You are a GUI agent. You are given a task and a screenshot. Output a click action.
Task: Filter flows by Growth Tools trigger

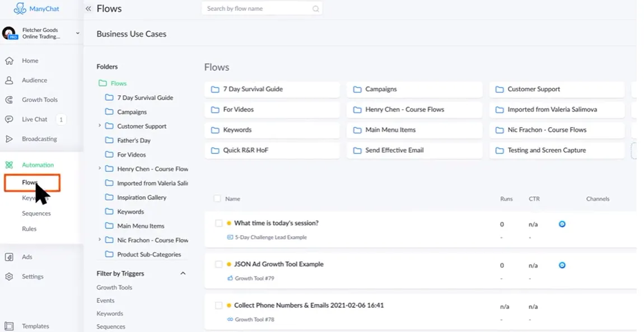pyautogui.click(x=114, y=287)
